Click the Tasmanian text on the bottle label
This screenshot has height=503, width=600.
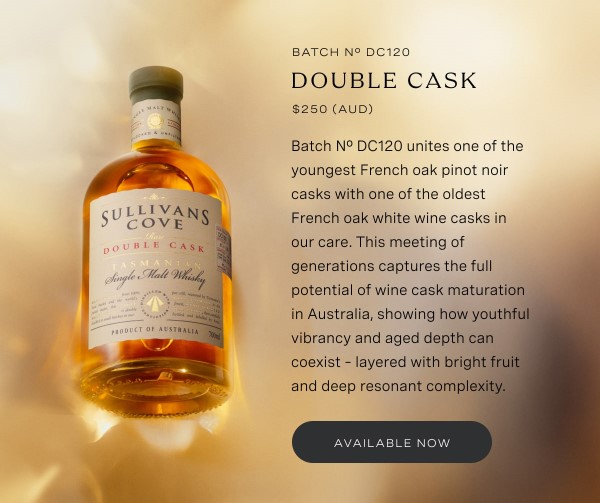(155, 265)
